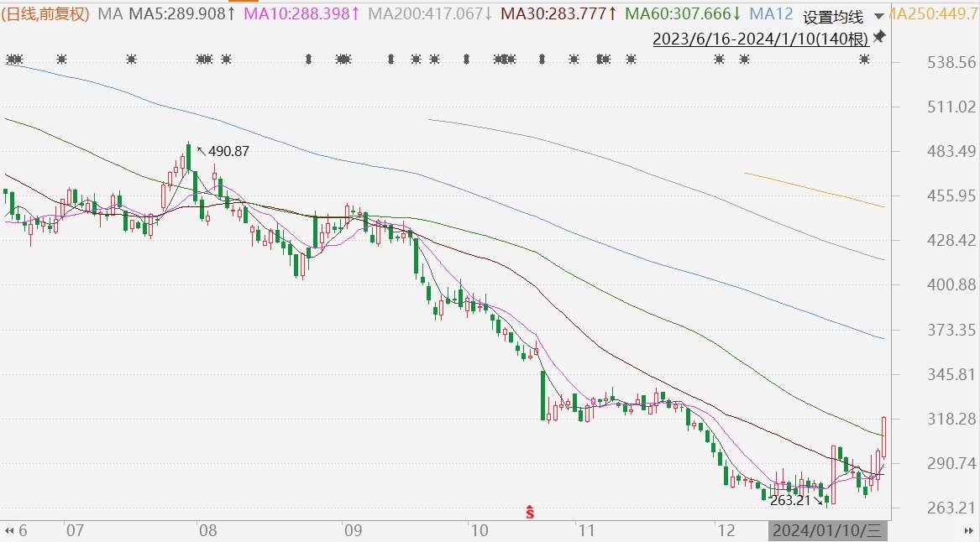Image resolution: width=980 pixels, height=542 pixels.
Task: Click the 09 month label on time axis
Action: pyautogui.click(x=354, y=531)
